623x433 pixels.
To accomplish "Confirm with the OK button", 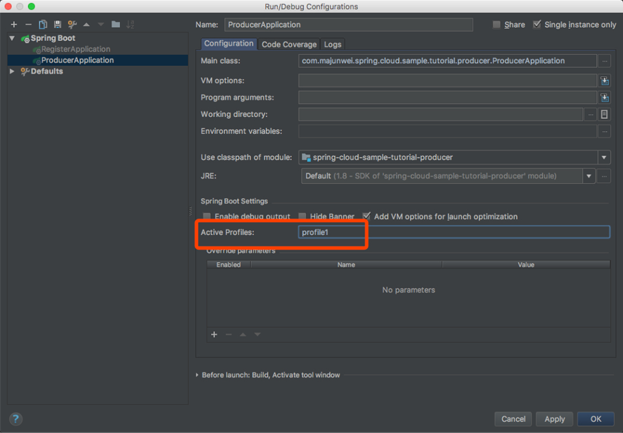I will click(596, 419).
